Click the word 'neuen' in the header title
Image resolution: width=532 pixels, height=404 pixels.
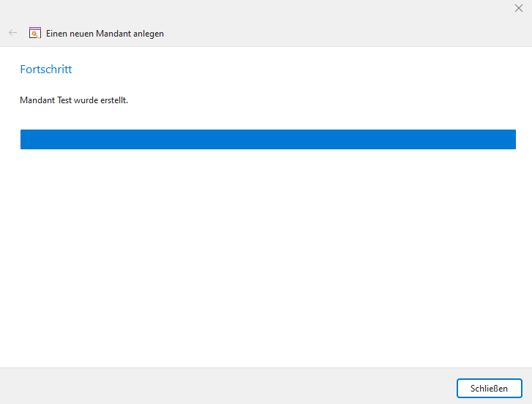point(83,34)
